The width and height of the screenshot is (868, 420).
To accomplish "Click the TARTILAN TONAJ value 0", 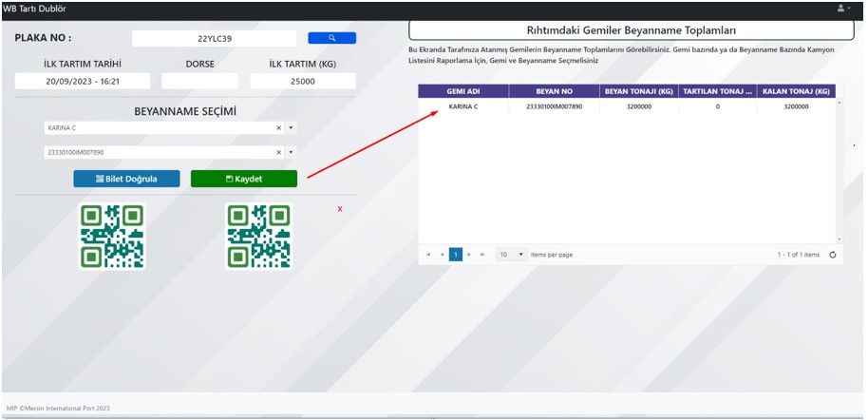I will coord(717,106).
